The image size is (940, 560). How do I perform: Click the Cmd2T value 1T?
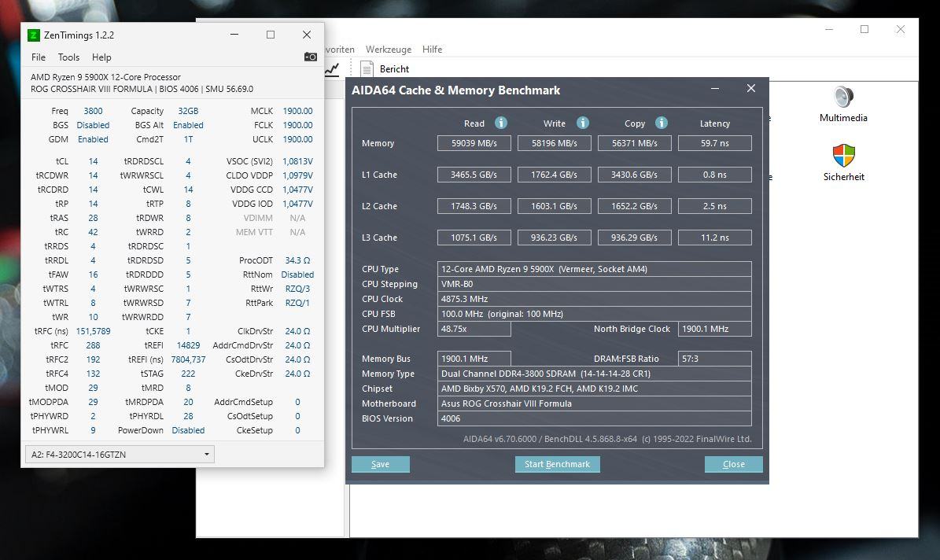tap(188, 139)
